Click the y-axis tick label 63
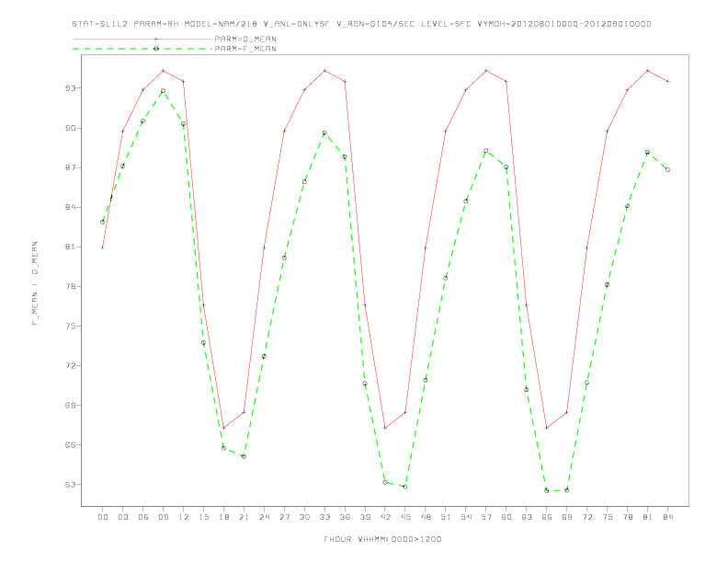 tap(71, 485)
